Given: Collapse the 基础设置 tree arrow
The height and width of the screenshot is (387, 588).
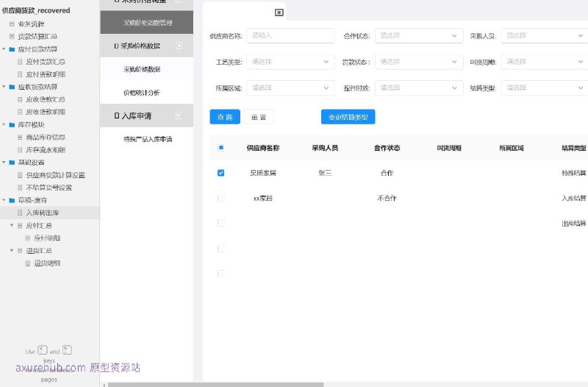Looking at the screenshot, I should click(4, 163).
